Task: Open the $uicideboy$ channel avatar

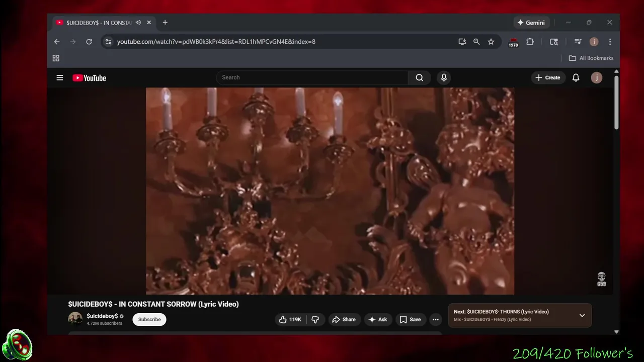Action: [75, 319]
